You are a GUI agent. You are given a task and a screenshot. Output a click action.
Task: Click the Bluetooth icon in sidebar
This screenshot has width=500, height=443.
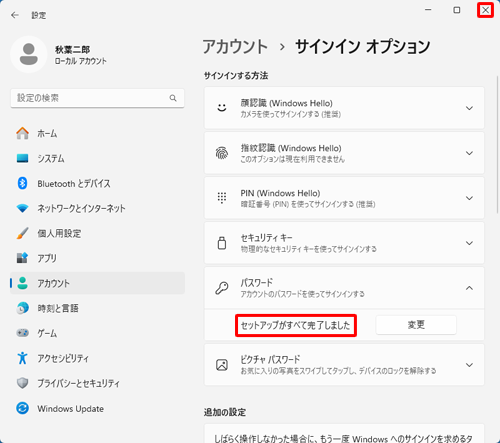(x=22, y=183)
